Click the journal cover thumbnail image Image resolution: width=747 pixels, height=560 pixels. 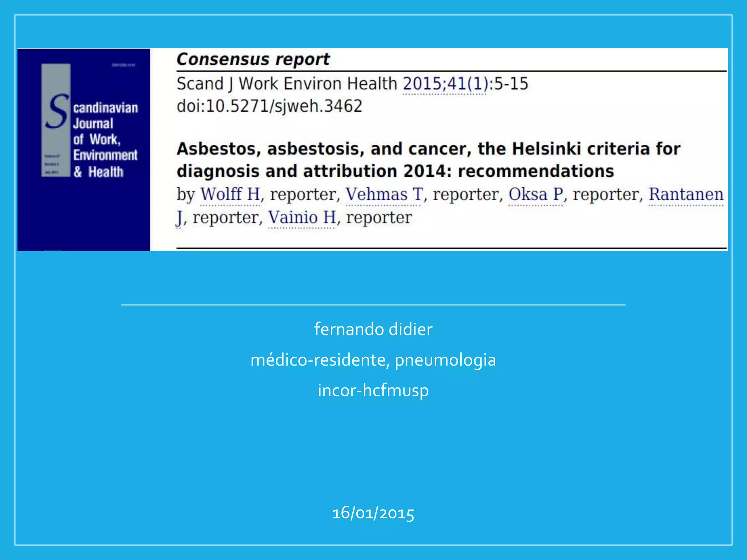(84, 211)
